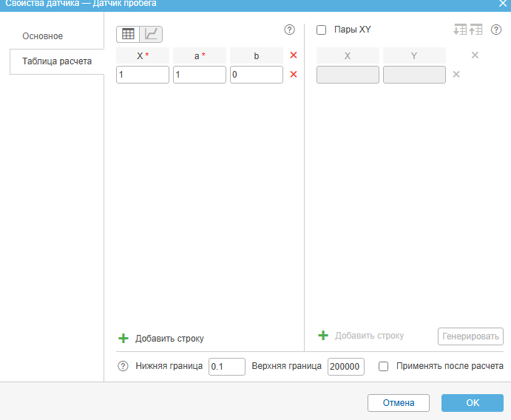Click gray X in XY header row
The image size is (511, 420).
click(475, 55)
